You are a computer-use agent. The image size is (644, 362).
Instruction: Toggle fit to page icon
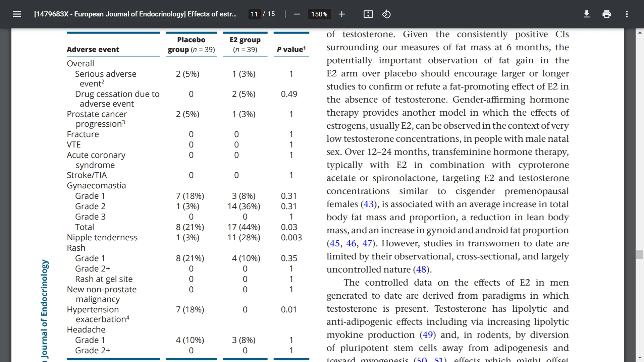[x=368, y=14]
